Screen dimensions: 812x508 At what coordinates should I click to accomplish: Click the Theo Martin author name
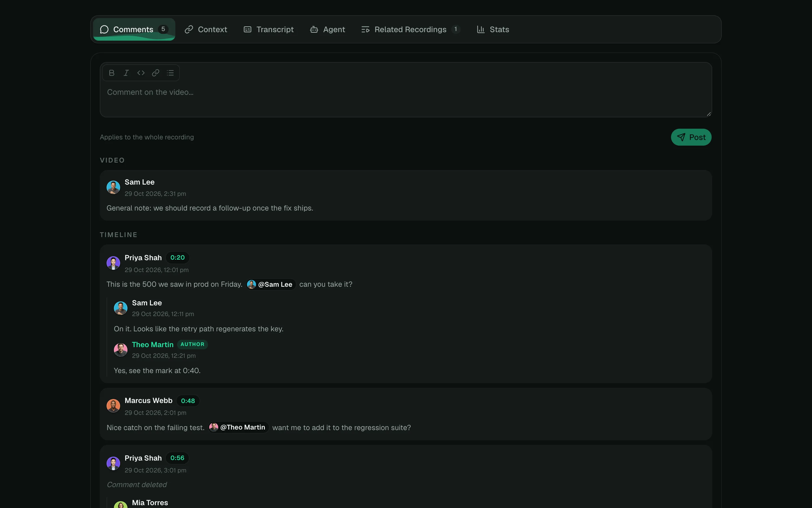pyautogui.click(x=153, y=345)
